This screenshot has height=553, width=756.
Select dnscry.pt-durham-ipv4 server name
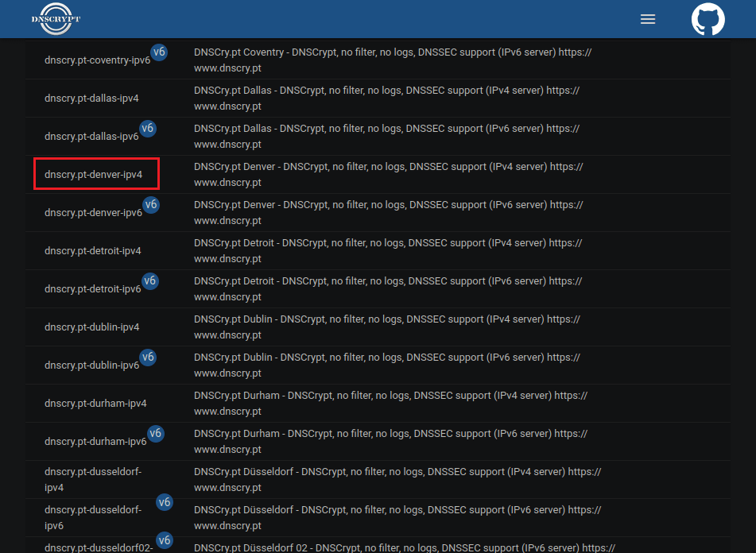95,403
